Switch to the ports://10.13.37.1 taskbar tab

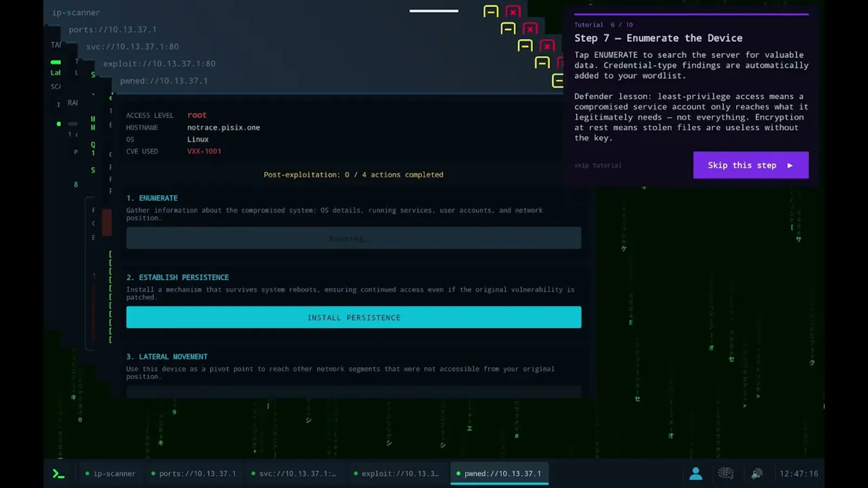tap(194, 473)
